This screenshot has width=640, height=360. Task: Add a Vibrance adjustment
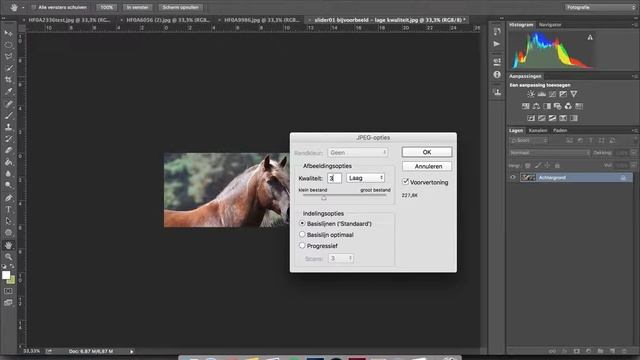click(x=573, y=94)
